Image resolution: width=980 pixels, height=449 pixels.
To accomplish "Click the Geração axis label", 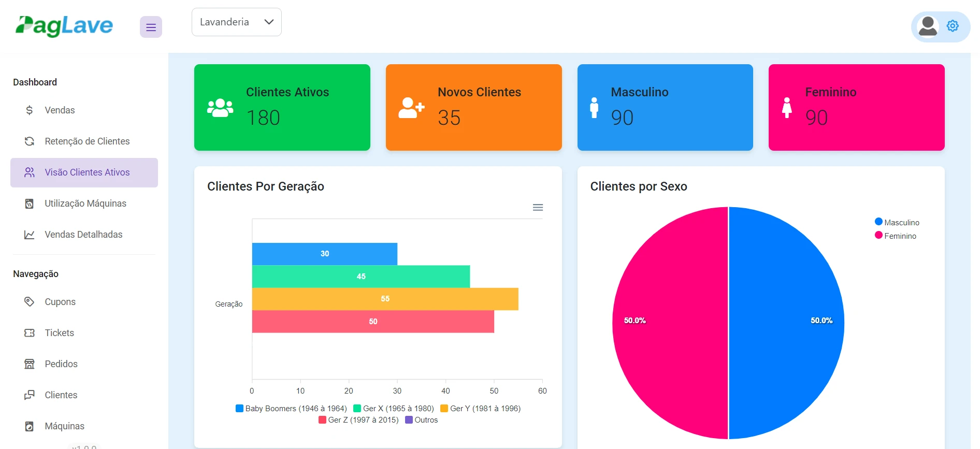I will (x=229, y=304).
